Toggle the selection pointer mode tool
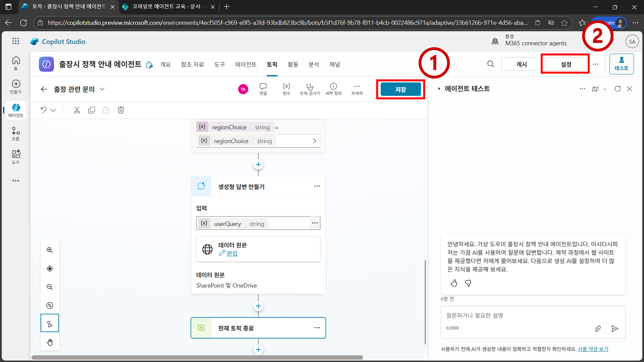 [50, 324]
